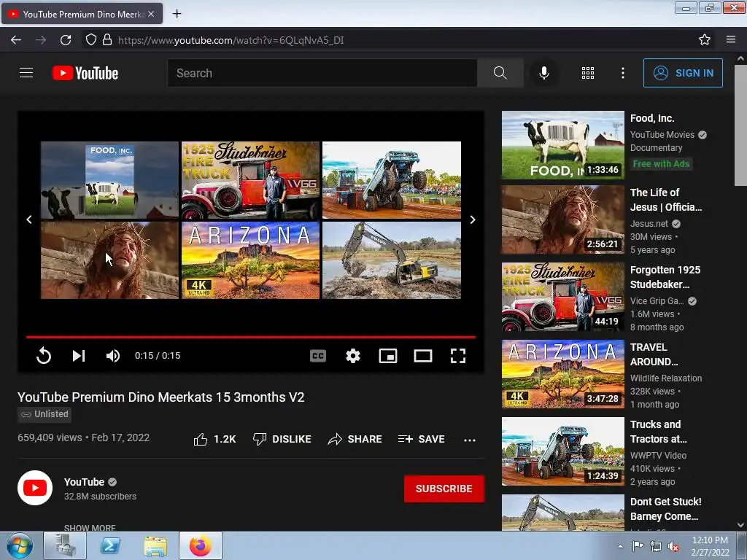The image size is (747, 560).
Task: Bookmark this page with star icon
Action: click(705, 39)
